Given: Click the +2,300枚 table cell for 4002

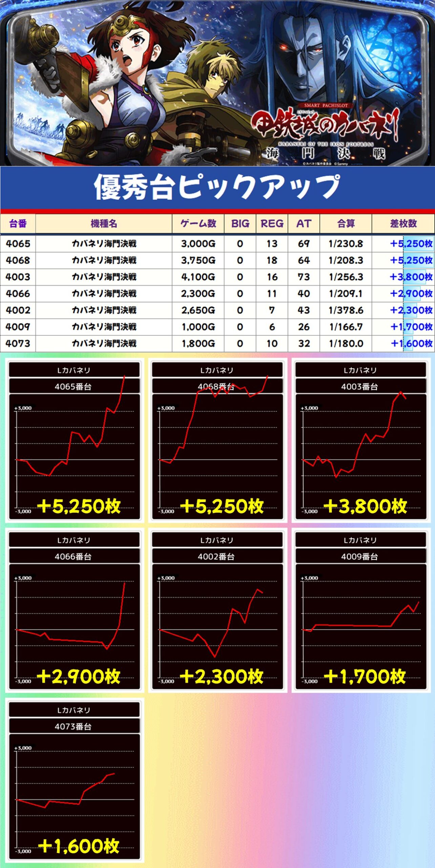Looking at the screenshot, I should coord(403,310).
